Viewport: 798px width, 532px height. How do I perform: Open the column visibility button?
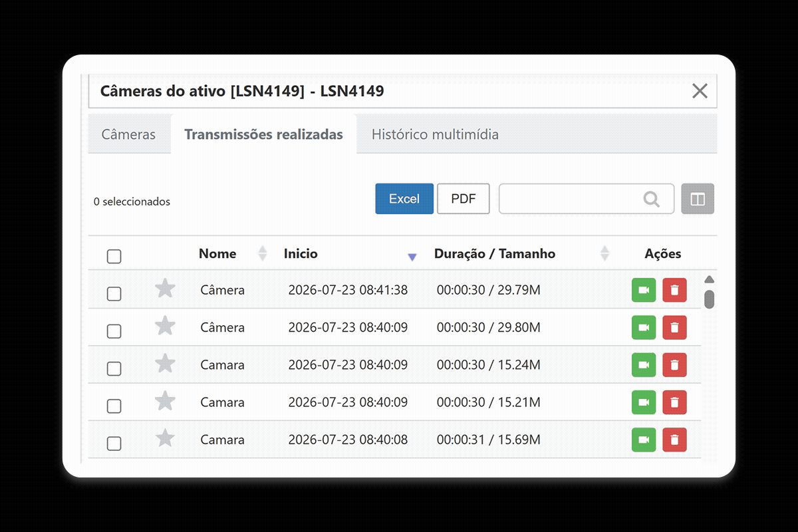pyautogui.click(x=698, y=199)
